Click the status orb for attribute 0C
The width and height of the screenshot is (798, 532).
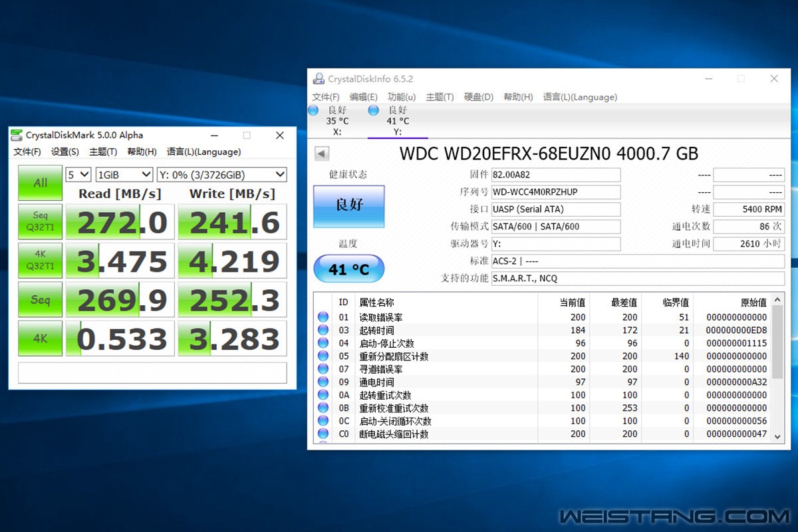323,421
